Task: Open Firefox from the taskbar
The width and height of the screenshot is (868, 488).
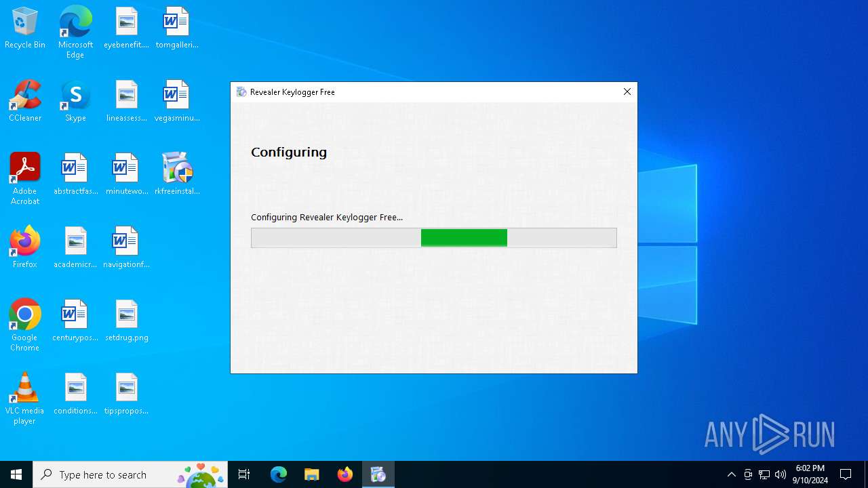Action: coord(345,474)
